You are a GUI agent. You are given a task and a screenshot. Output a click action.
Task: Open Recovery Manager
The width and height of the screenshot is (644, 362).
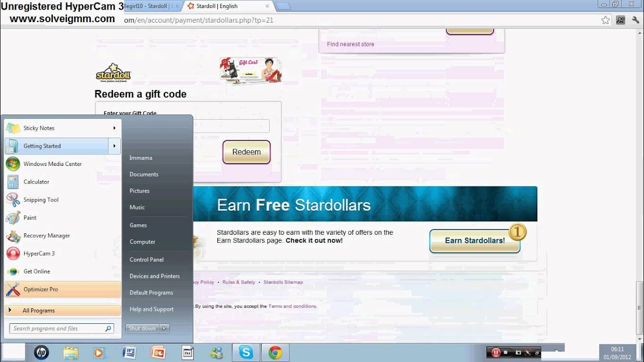point(62,235)
